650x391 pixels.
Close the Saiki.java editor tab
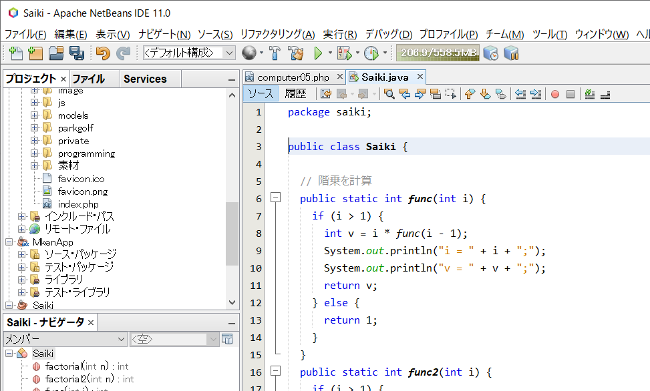(x=420, y=77)
